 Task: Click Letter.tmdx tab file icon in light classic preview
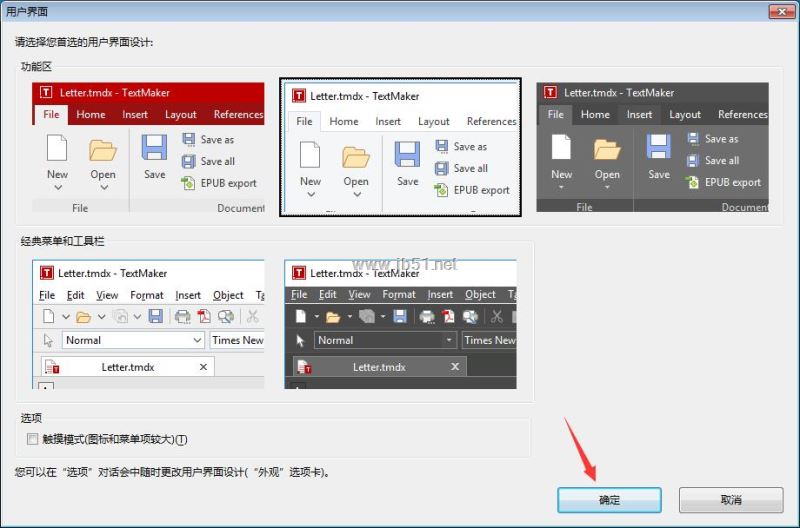point(52,367)
